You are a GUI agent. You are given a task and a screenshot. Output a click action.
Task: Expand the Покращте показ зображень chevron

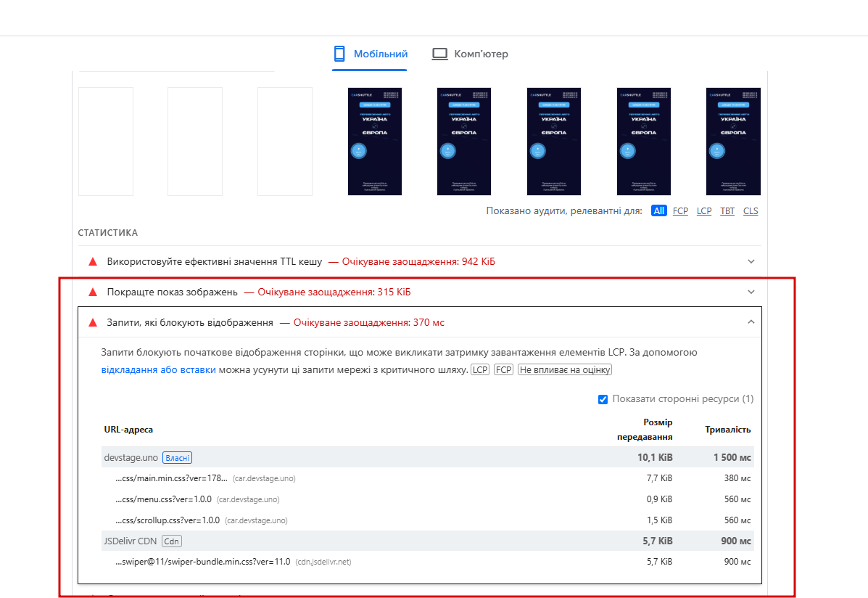coord(751,292)
